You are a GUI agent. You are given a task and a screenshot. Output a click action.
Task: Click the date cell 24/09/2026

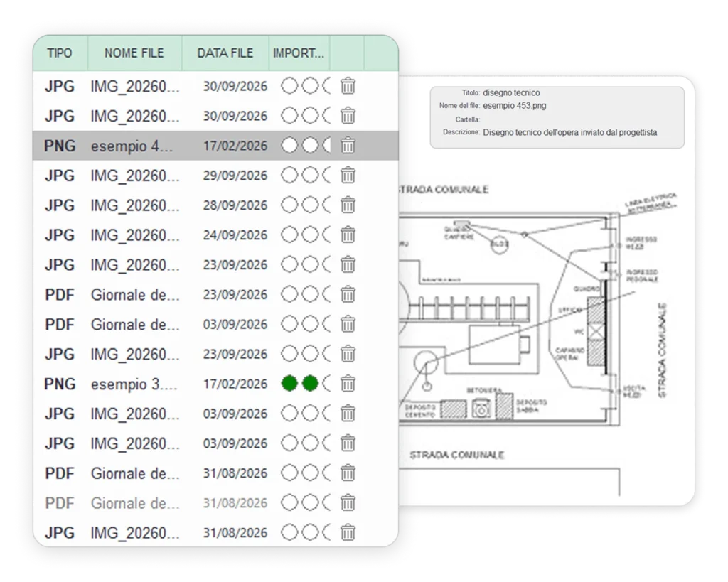pyautogui.click(x=235, y=235)
